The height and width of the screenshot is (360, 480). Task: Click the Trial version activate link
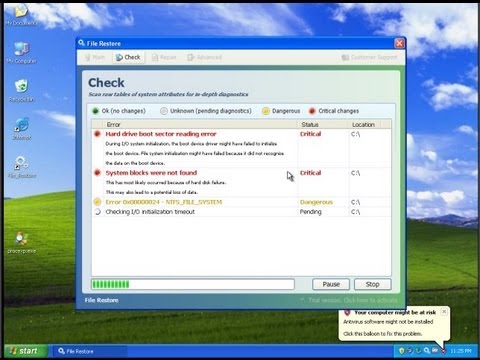pos(349,300)
